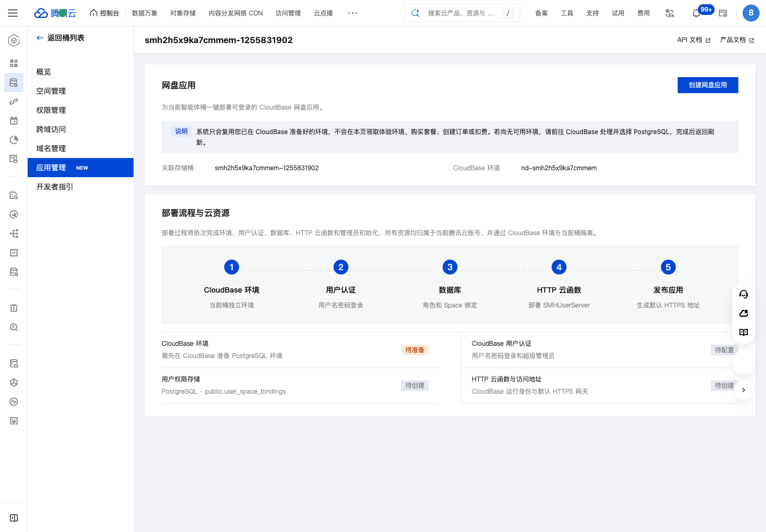
Task: Select the highlighted bucket list sidebar icon
Action: point(14,82)
